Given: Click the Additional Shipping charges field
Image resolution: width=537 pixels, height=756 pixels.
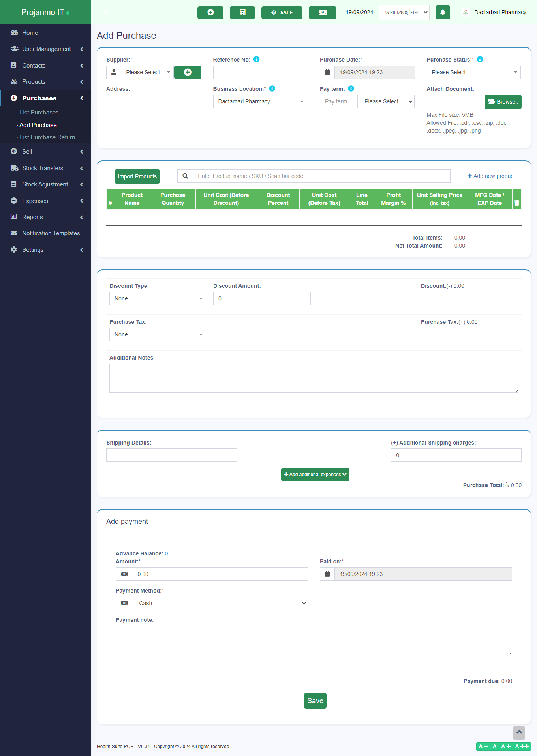Looking at the screenshot, I should click(456, 455).
